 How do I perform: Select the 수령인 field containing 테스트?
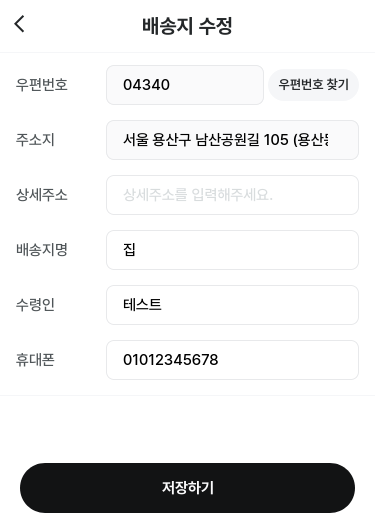click(x=232, y=305)
